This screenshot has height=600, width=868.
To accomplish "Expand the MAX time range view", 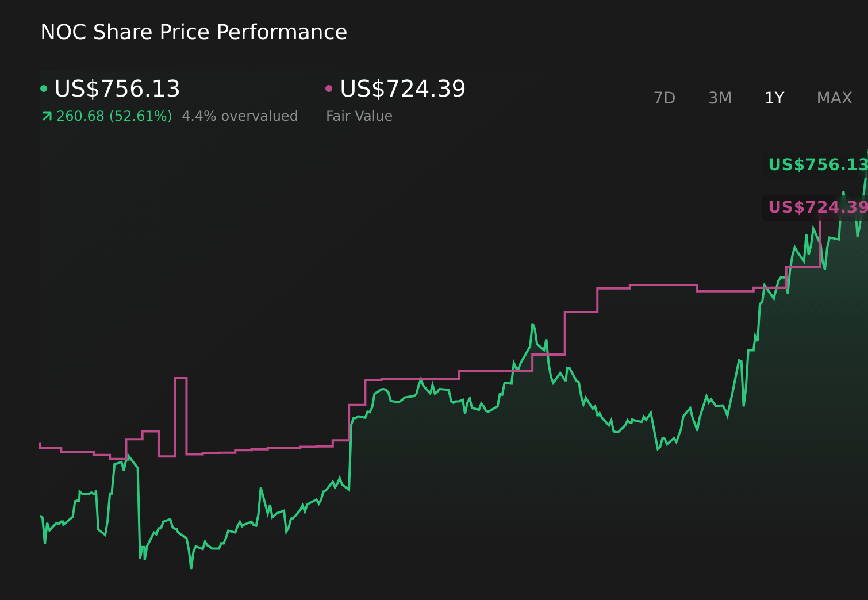I will [x=834, y=98].
